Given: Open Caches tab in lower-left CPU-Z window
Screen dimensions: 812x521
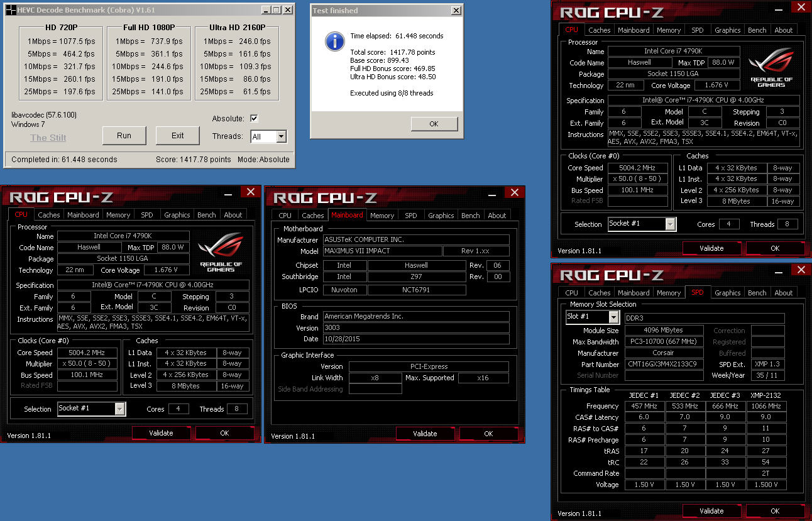Looking at the screenshot, I should (x=48, y=215).
